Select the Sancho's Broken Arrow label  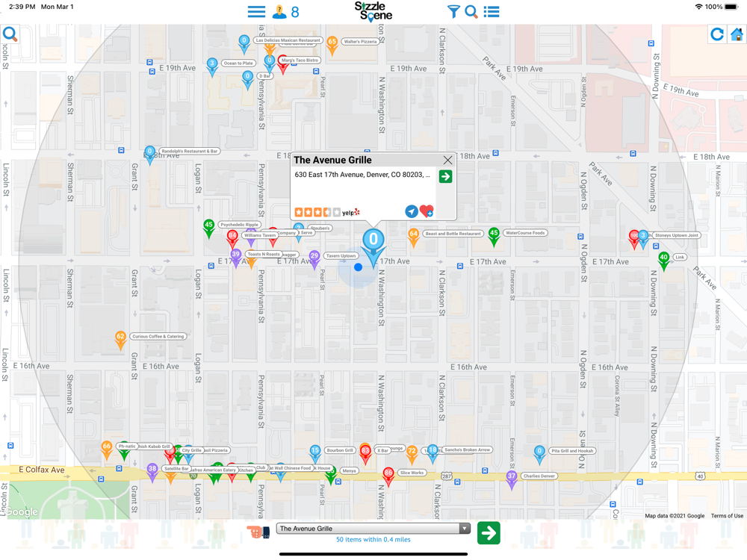468,450
